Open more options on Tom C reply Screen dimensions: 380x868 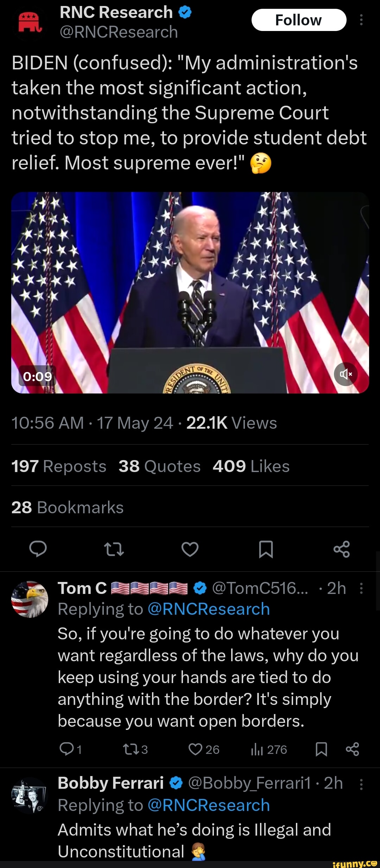click(x=361, y=588)
